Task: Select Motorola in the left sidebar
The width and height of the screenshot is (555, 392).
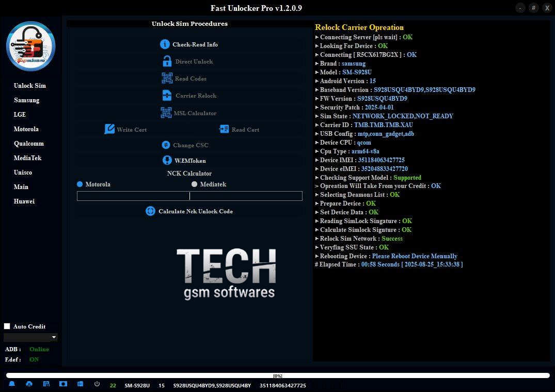Action: (x=26, y=129)
